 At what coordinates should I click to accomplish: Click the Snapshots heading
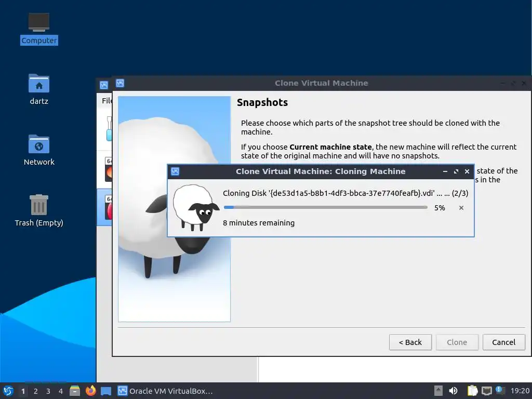pos(262,102)
